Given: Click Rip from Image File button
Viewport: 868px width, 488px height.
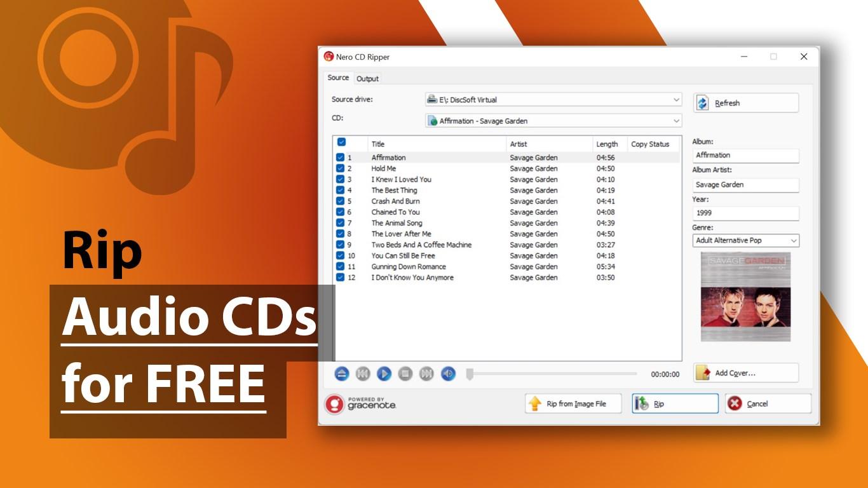Looking at the screenshot, I should point(573,404).
